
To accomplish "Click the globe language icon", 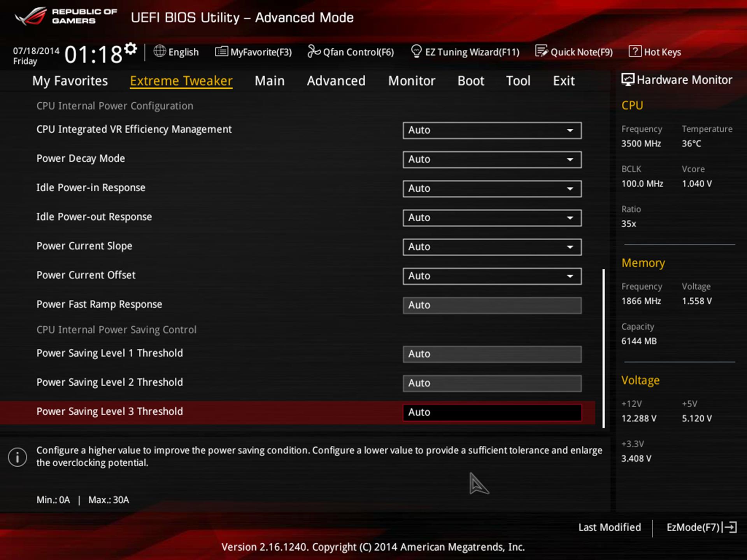I will point(159,51).
